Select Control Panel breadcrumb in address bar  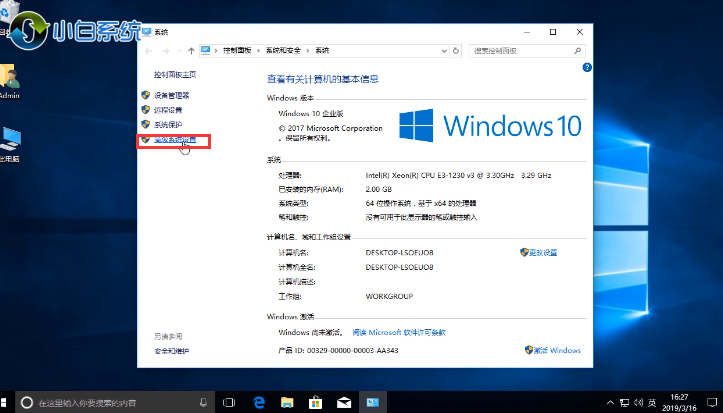(x=237, y=51)
